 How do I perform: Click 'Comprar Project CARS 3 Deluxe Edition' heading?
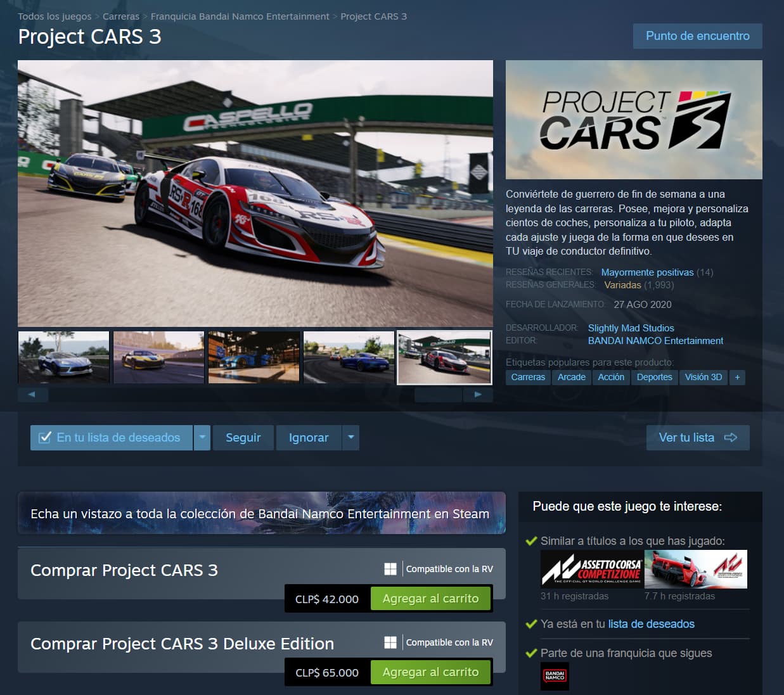tap(183, 644)
